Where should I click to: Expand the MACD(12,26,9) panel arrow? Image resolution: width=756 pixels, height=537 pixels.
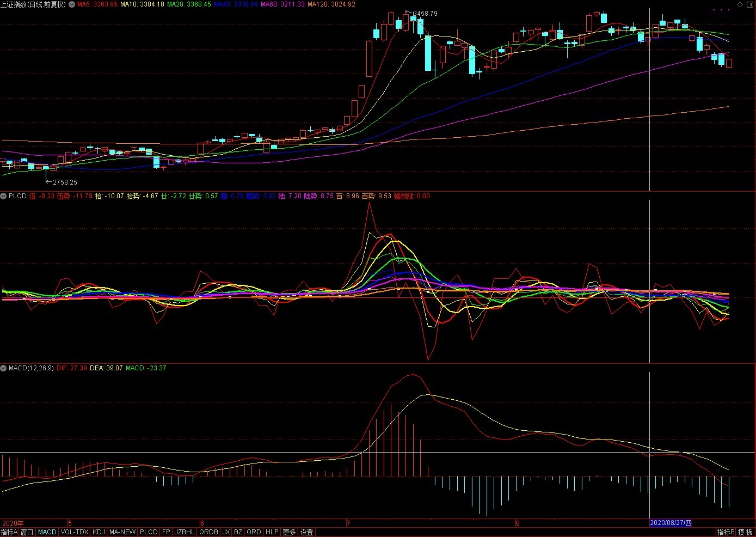click(x=4, y=368)
